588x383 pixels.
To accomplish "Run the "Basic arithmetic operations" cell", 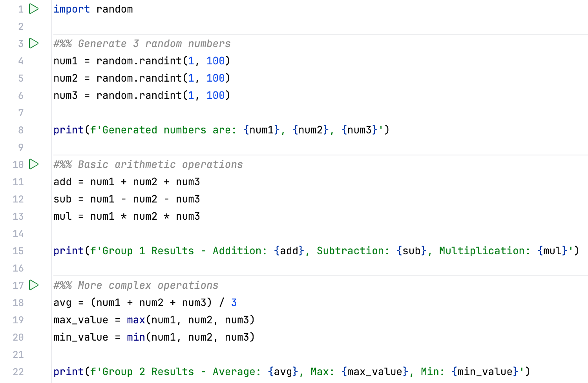I will coord(34,164).
